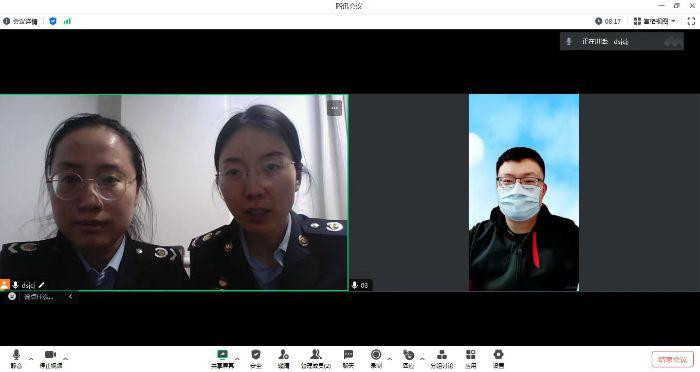Image resolution: width=700 pixels, height=372 pixels.
Task: Enter full screen mode with the corner icon
Action: coord(691,21)
